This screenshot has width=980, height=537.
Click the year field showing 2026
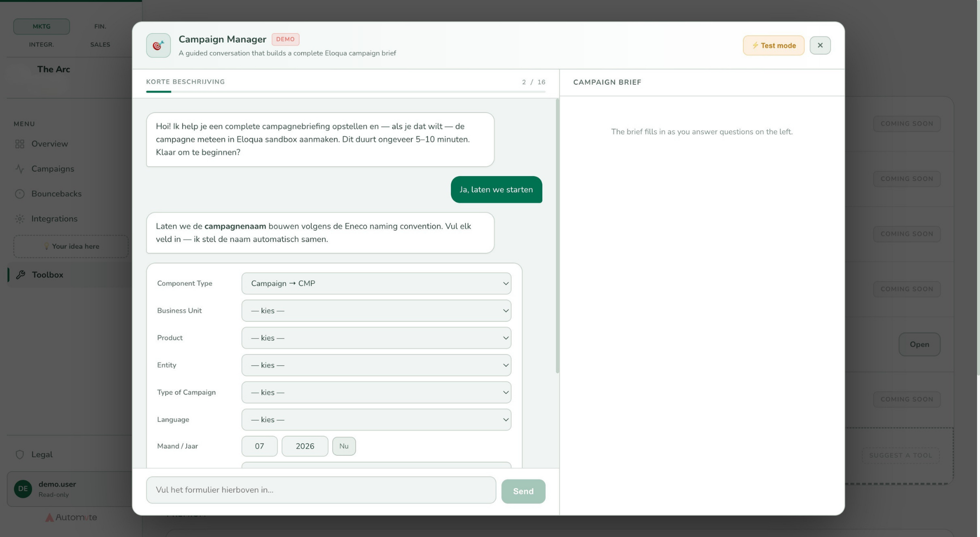(x=305, y=446)
